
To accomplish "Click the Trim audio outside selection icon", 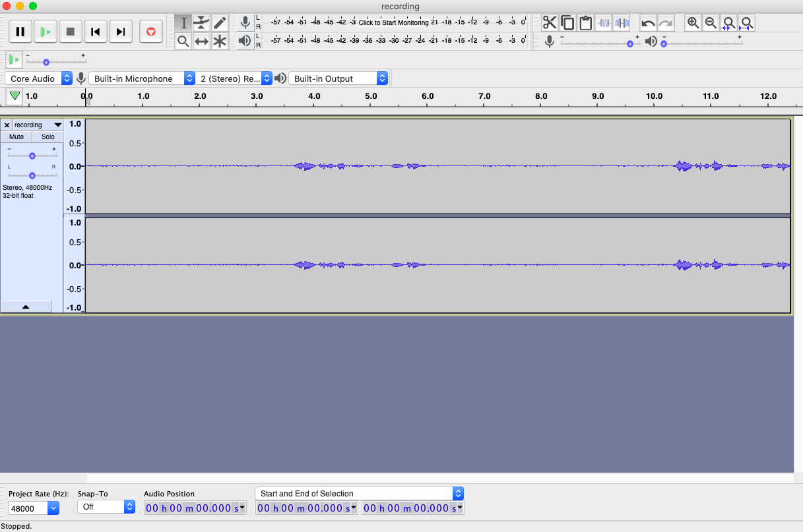I will [603, 22].
